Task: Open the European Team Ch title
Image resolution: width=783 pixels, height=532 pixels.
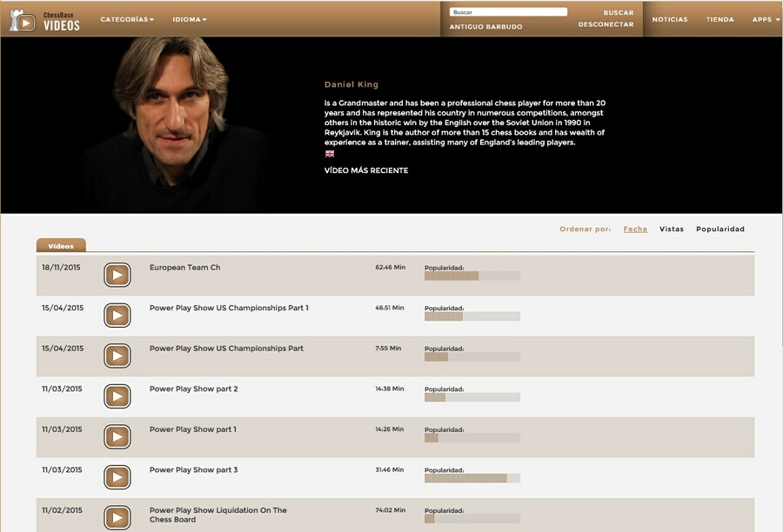Action: 184,268
